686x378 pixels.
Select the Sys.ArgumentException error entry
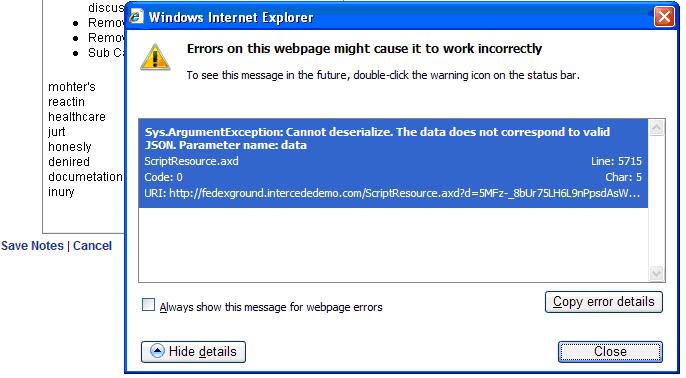(x=393, y=163)
